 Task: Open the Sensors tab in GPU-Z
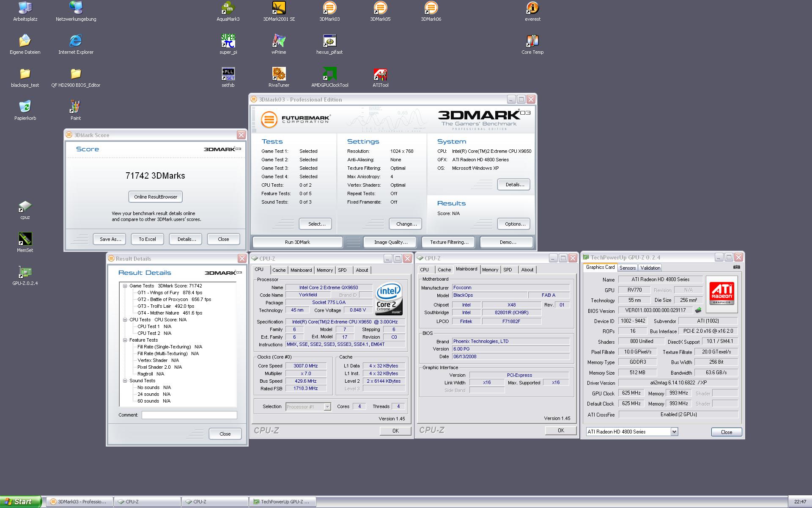tap(628, 268)
